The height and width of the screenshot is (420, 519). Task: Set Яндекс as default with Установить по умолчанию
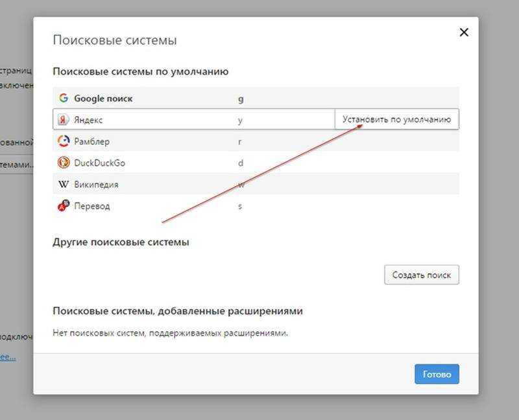click(397, 119)
